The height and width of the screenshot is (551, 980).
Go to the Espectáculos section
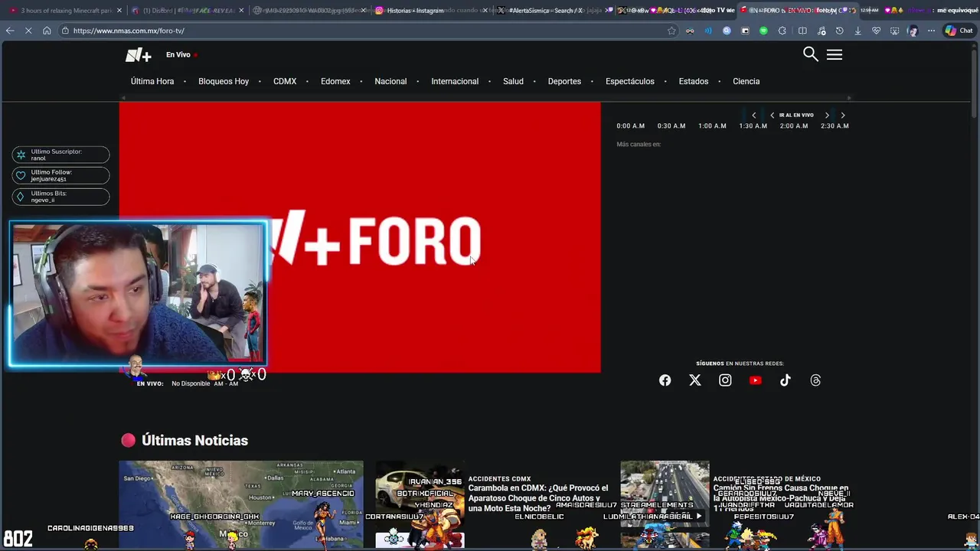630,81
